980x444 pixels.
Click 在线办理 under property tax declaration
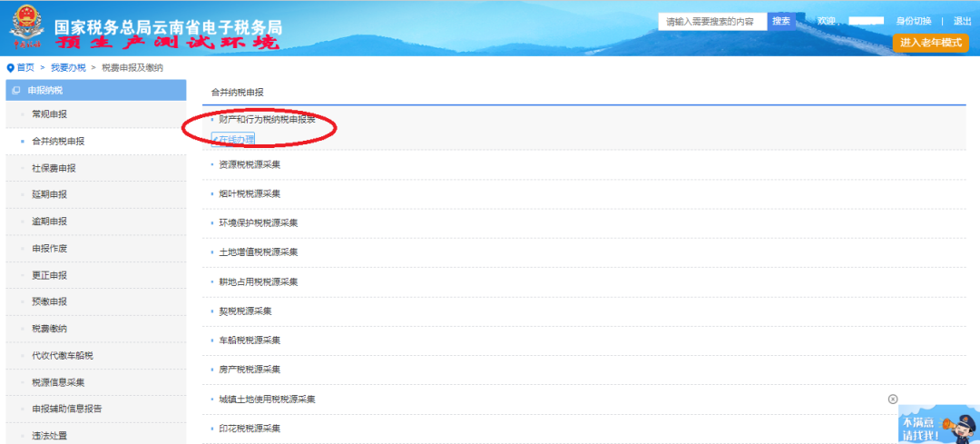233,139
